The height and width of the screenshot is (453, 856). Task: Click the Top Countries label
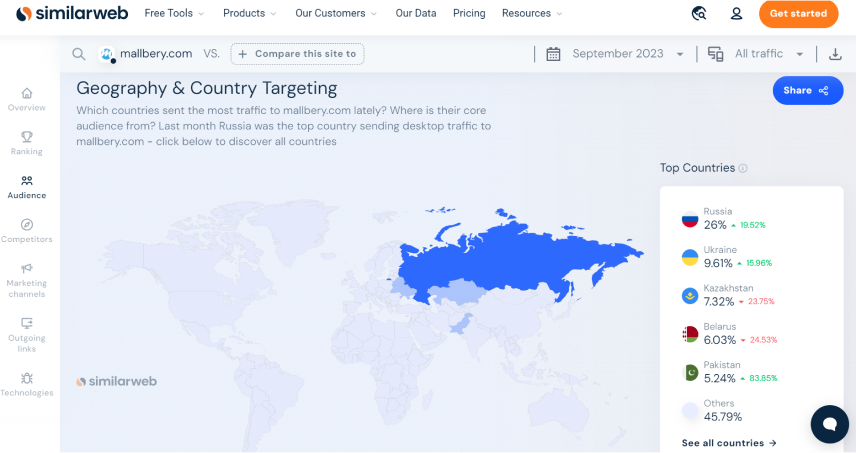[x=697, y=168]
